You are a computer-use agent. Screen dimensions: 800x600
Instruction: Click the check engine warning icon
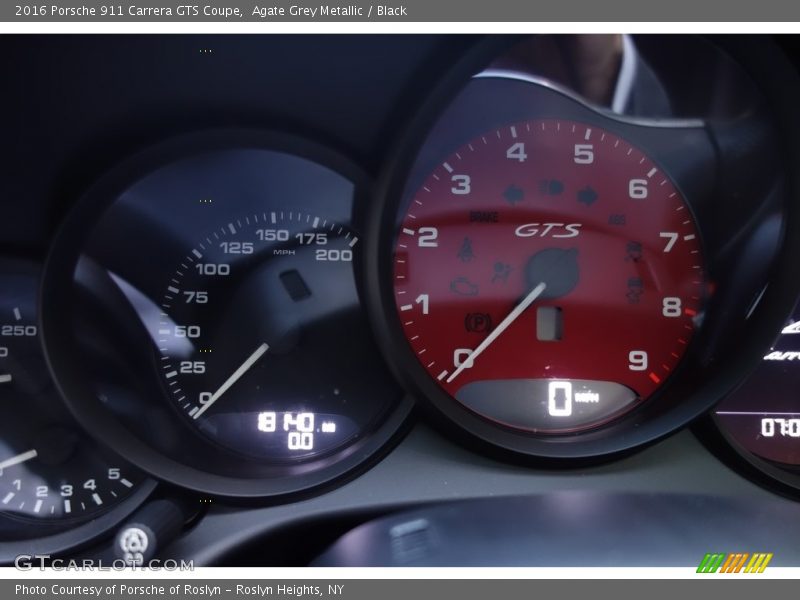click(464, 286)
